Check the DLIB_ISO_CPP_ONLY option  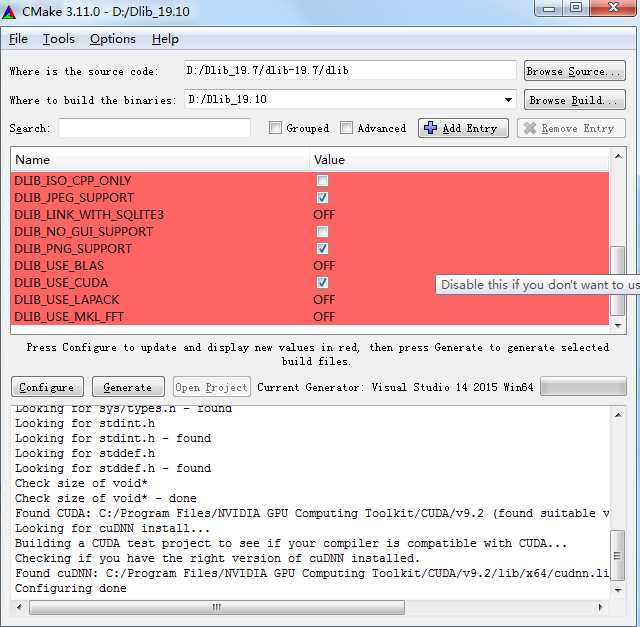pos(322,180)
